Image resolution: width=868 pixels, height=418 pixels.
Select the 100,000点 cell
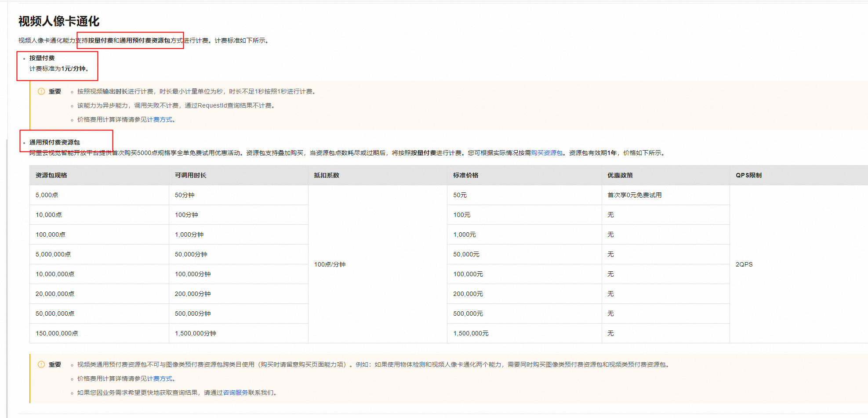point(99,234)
